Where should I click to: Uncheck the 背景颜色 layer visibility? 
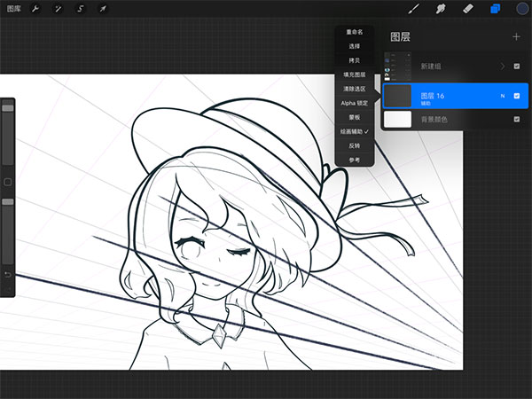pos(517,119)
